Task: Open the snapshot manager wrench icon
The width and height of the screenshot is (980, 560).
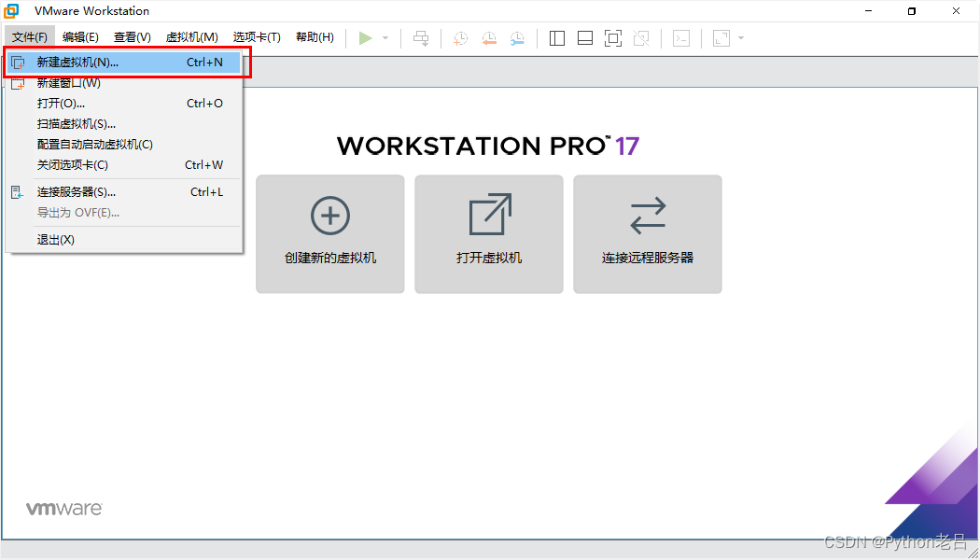Action: point(517,38)
